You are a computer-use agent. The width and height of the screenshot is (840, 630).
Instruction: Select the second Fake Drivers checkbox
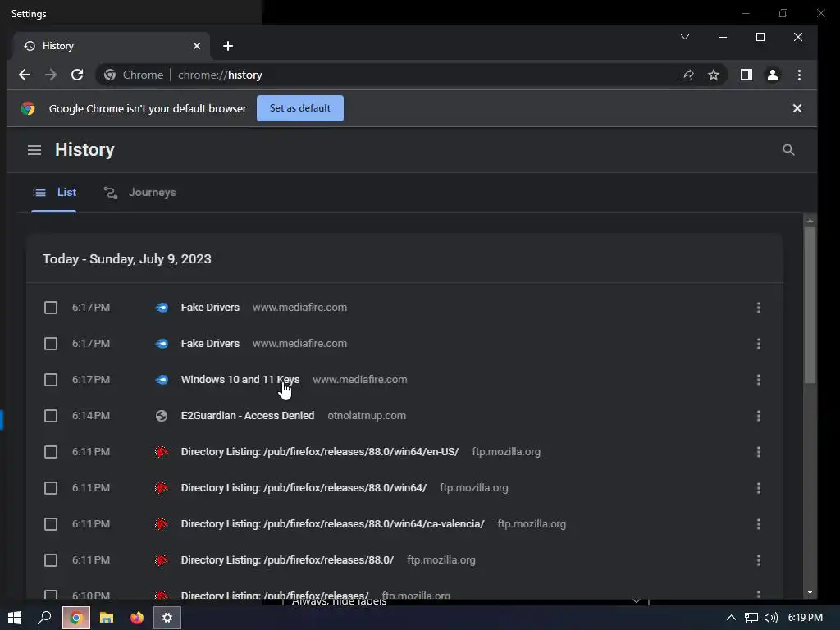51,344
